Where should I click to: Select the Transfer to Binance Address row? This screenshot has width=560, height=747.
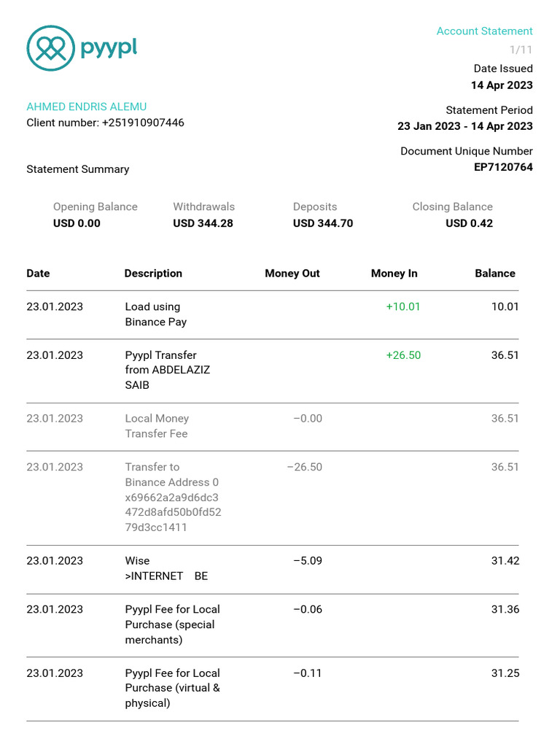[172, 497]
